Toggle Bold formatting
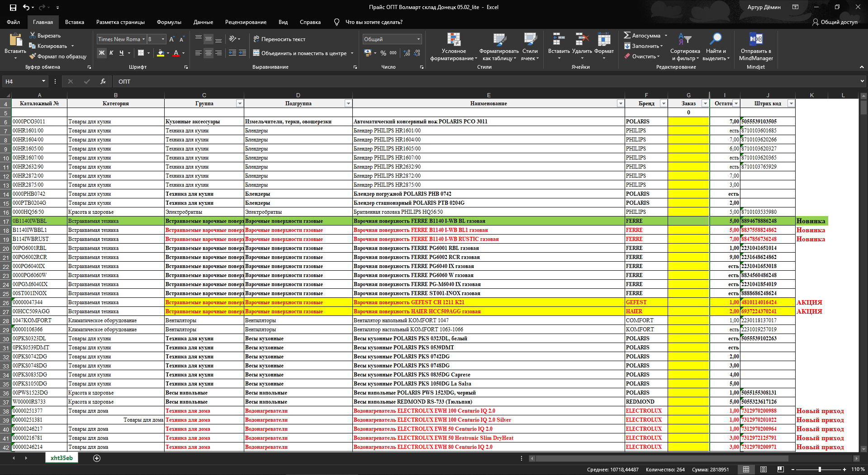 coord(102,53)
